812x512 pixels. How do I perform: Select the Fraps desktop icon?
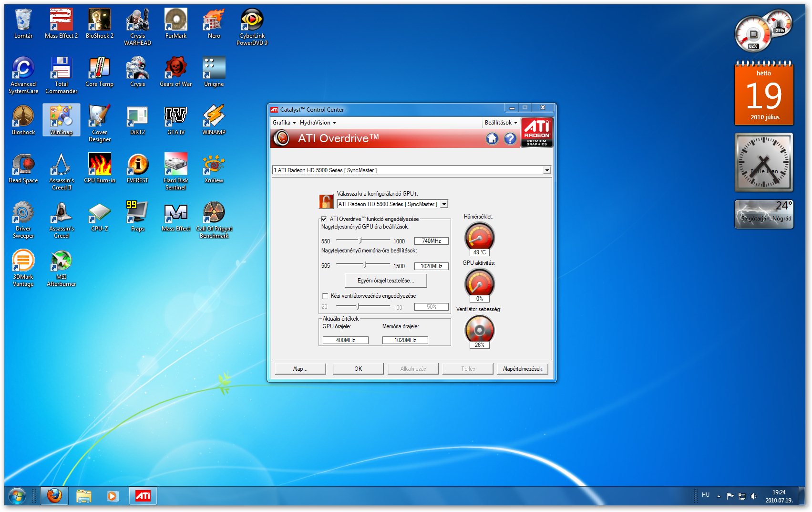click(138, 217)
